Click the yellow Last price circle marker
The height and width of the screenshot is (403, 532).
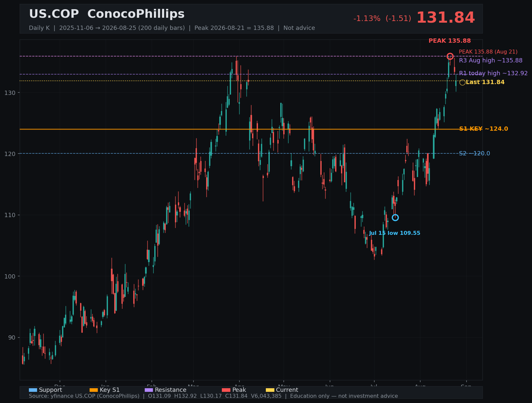click(x=462, y=82)
